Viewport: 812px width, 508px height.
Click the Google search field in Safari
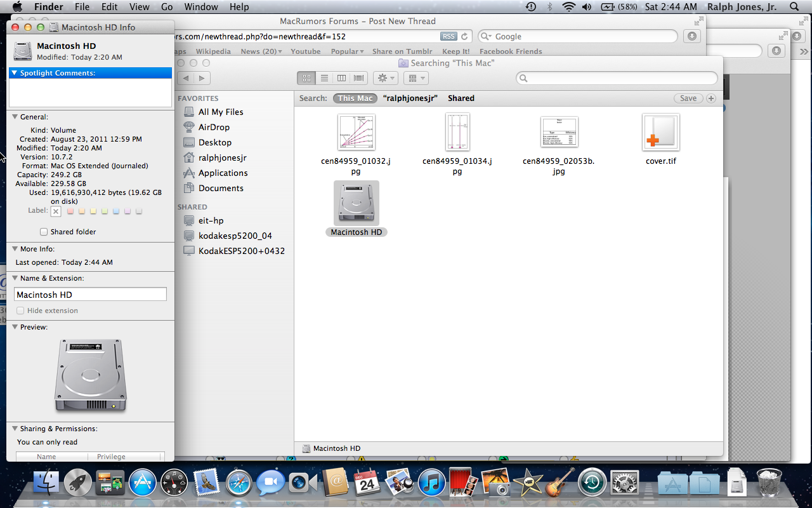click(x=578, y=37)
